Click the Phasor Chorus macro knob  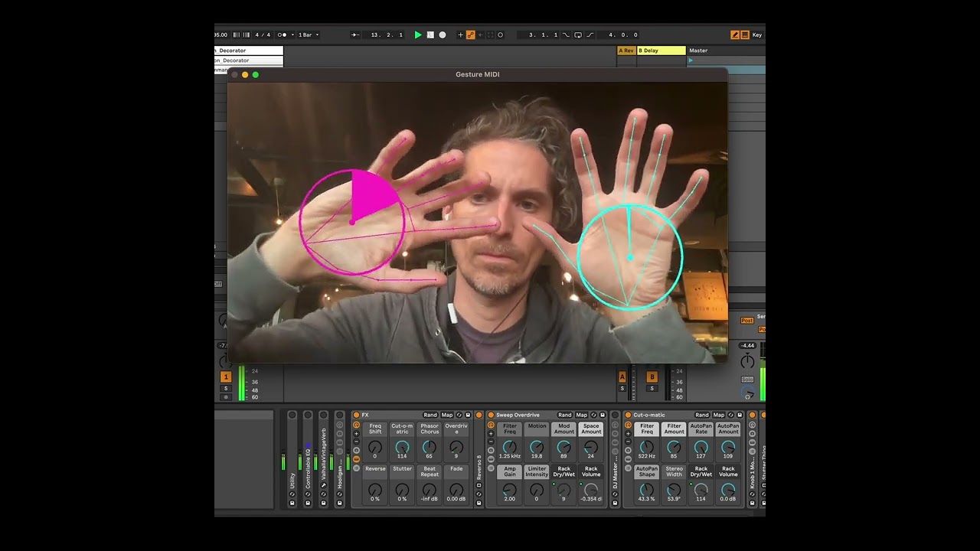(x=430, y=448)
